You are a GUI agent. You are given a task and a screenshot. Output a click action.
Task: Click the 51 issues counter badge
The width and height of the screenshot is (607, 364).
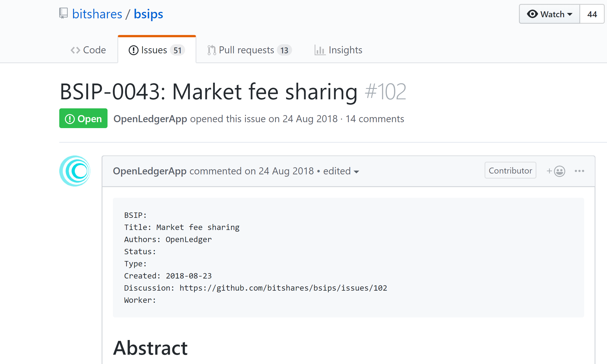click(178, 50)
